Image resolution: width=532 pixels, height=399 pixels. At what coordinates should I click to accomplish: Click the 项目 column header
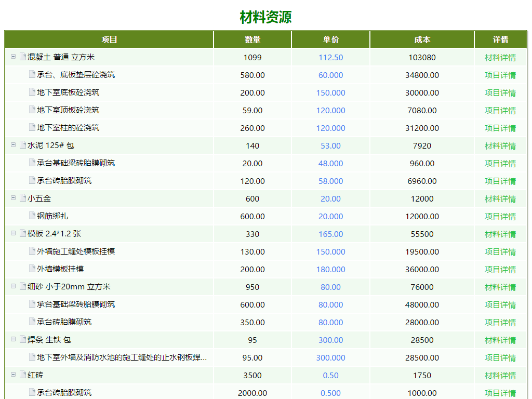[109, 39]
